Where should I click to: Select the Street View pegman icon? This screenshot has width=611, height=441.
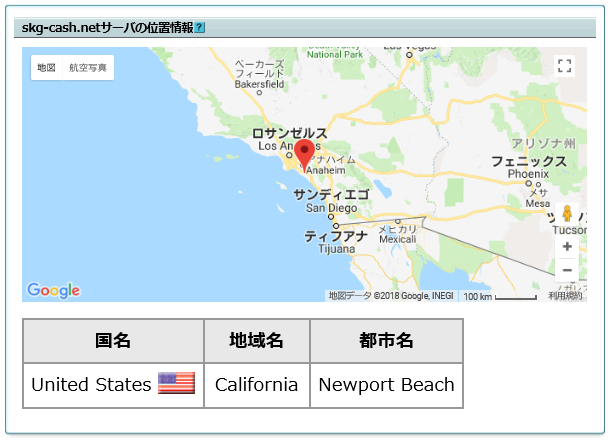567,213
